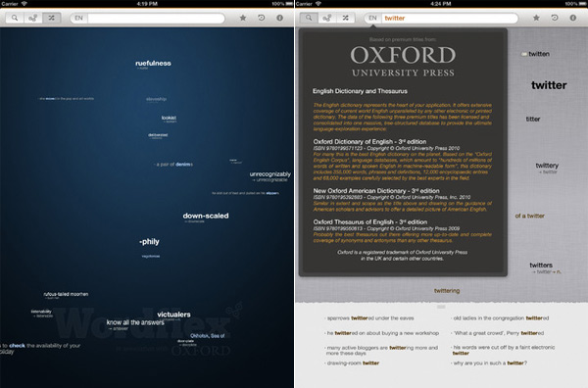
Task: Select the orange word 'twittering'
Action: (447, 291)
